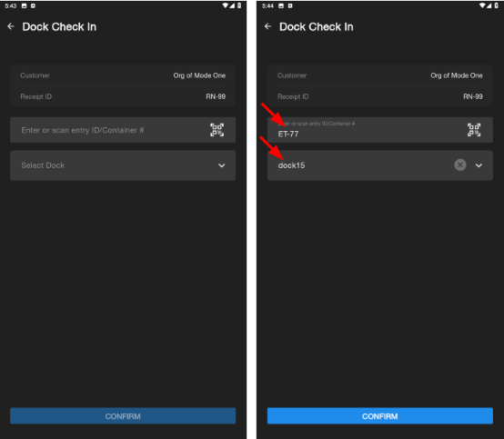Expand the dock15 dropdown chevron
Viewport: 504px width, 439px height.
[x=479, y=165]
